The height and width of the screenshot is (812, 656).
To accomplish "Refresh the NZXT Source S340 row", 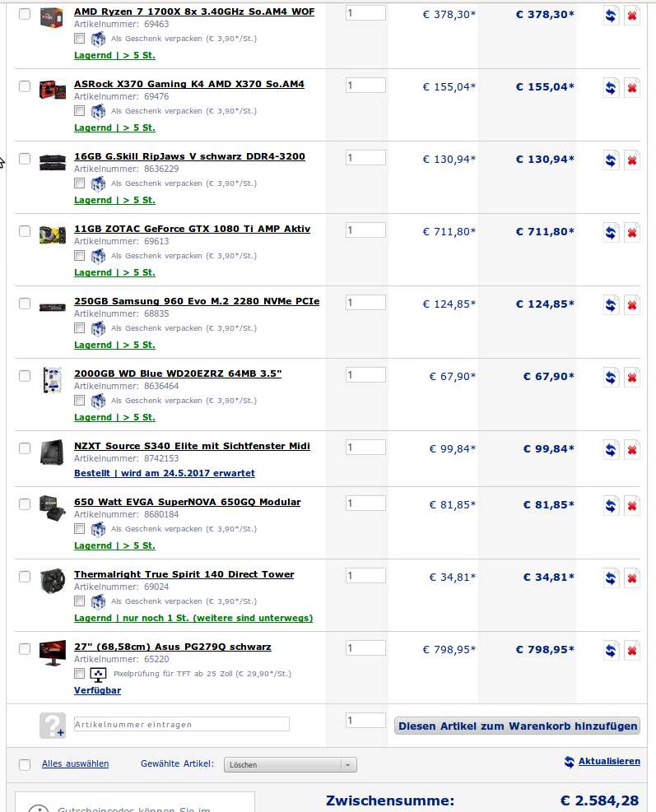I will pyautogui.click(x=611, y=451).
